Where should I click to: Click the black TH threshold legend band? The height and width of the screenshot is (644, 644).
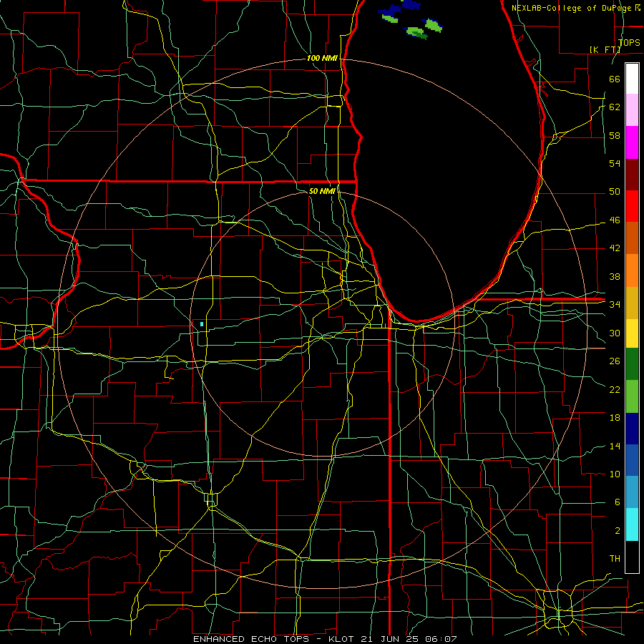pyautogui.click(x=632, y=556)
